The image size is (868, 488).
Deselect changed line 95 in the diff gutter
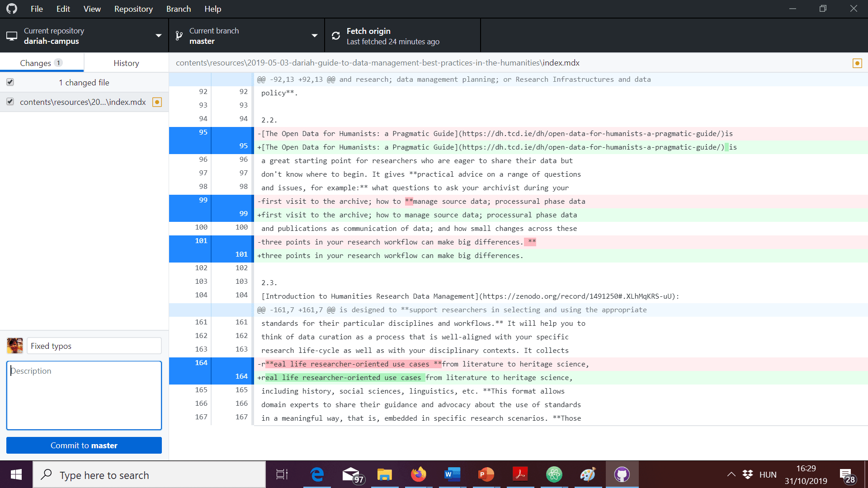pyautogui.click(x=211, y=140)
